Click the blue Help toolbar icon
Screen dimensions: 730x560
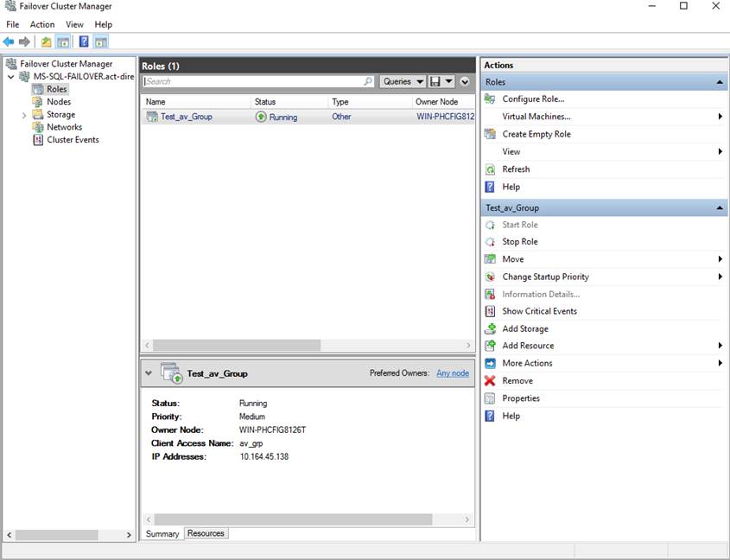(84, 41)
